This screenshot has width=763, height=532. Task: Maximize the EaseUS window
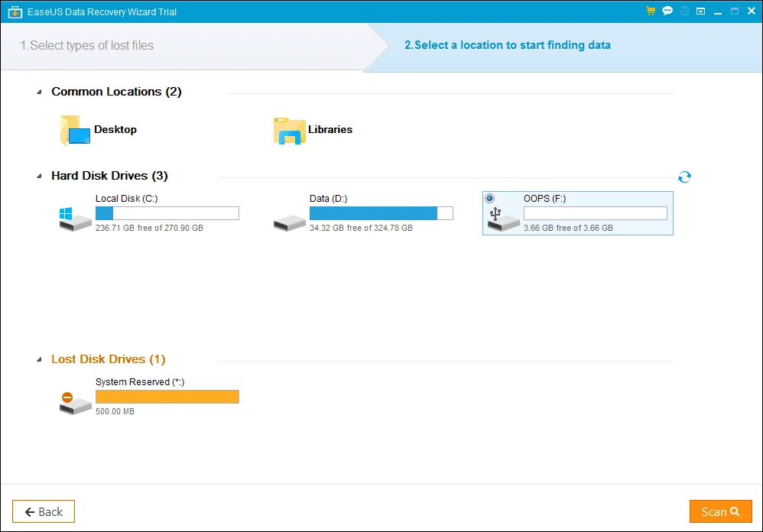pos(735,11)
